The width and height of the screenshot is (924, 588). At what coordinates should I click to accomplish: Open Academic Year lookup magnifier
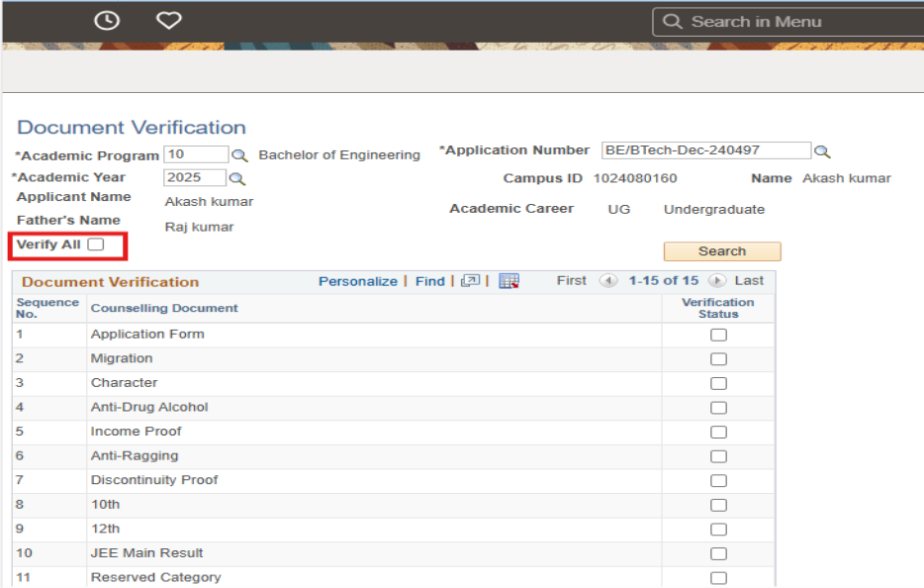(236, 179)
